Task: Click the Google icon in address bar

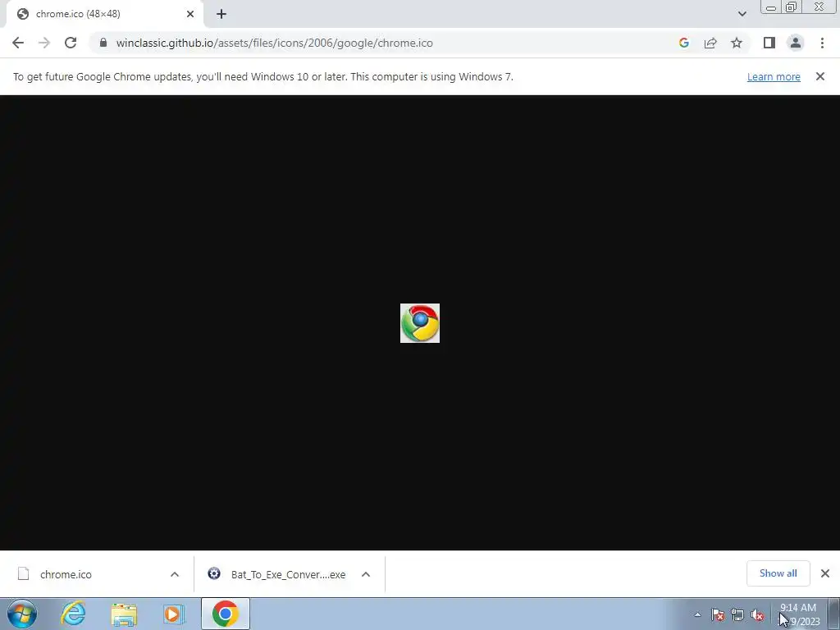Action: [x=683, y=43]
